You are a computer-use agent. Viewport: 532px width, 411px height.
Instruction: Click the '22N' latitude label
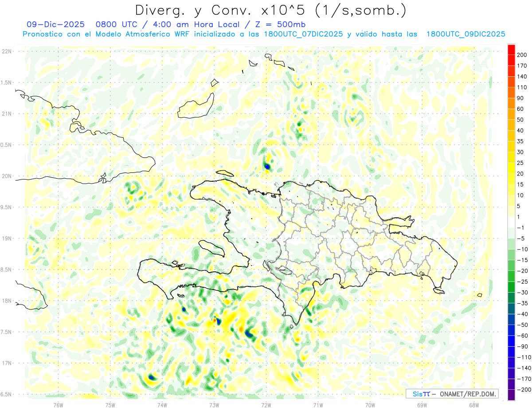click(7, 51)
